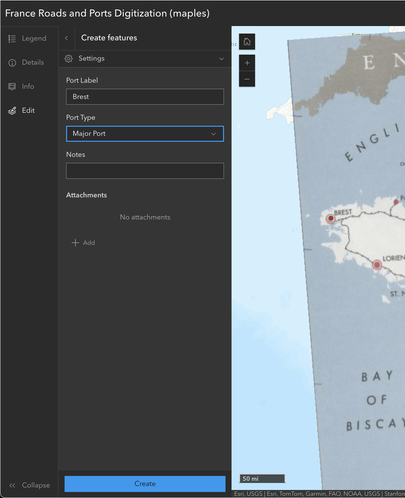
Task: Open the Legend panel icon
Action: (x=12, y=39)
